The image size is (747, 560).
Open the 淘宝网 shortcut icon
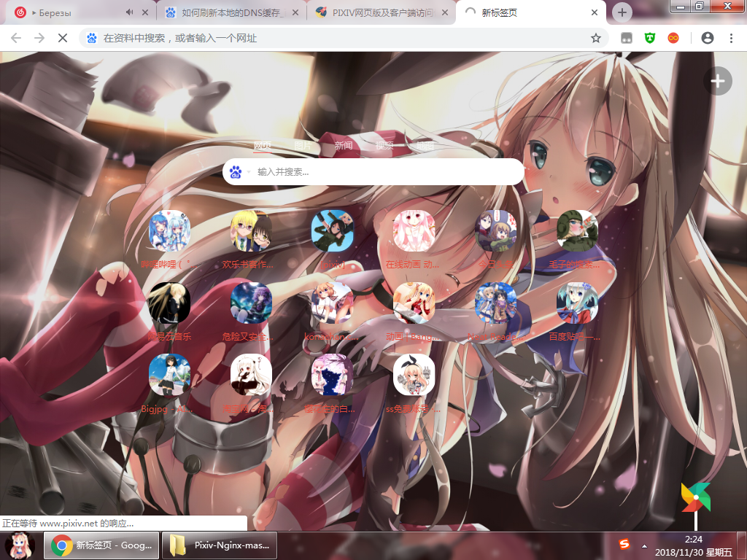tap(251, 375)
